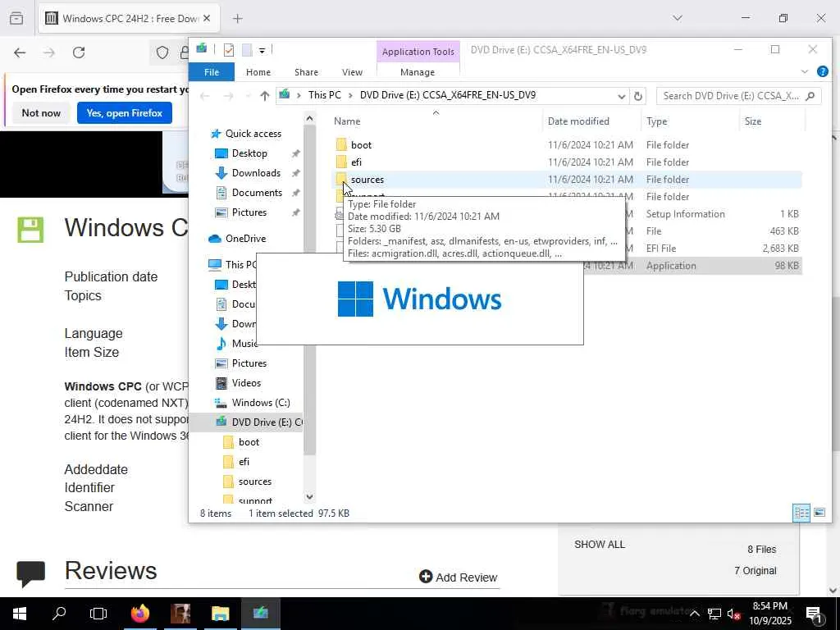Select Windows (C:) drive in navigation pane
Screen dimensions: 840x630
(261, 403)
